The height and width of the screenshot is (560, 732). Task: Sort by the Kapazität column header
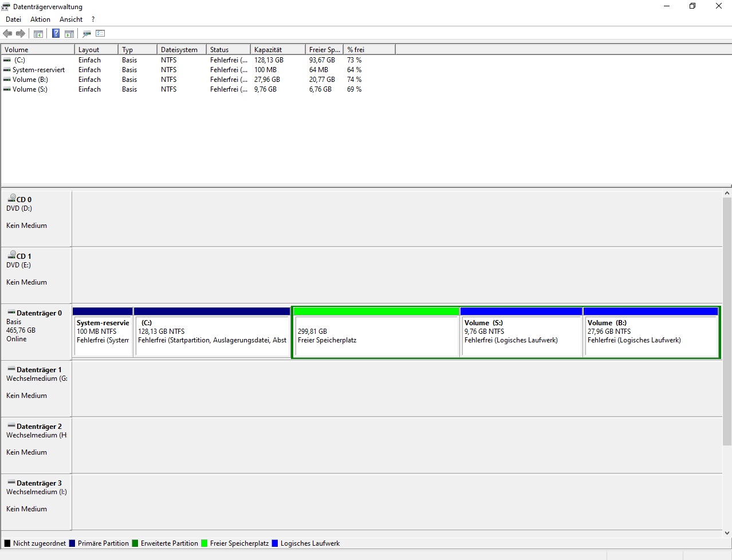coord(278,49)
